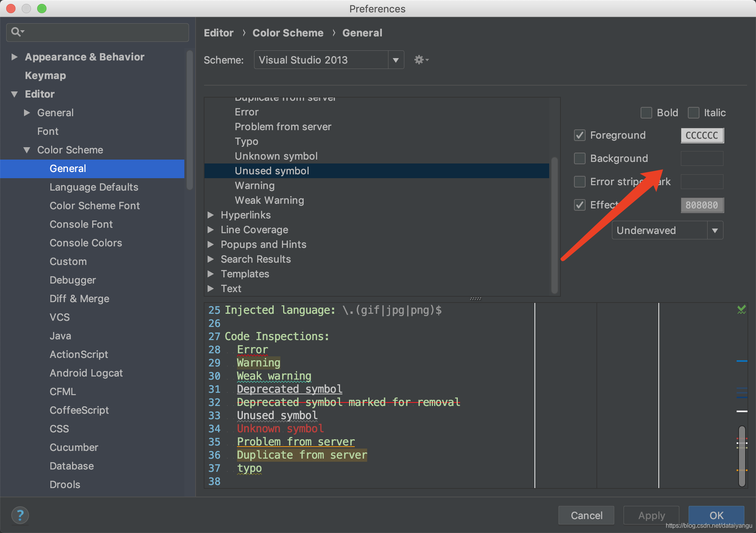Click the Popups and Hints triangle
This screenshot has height=533, width=756.
point(211,244)
